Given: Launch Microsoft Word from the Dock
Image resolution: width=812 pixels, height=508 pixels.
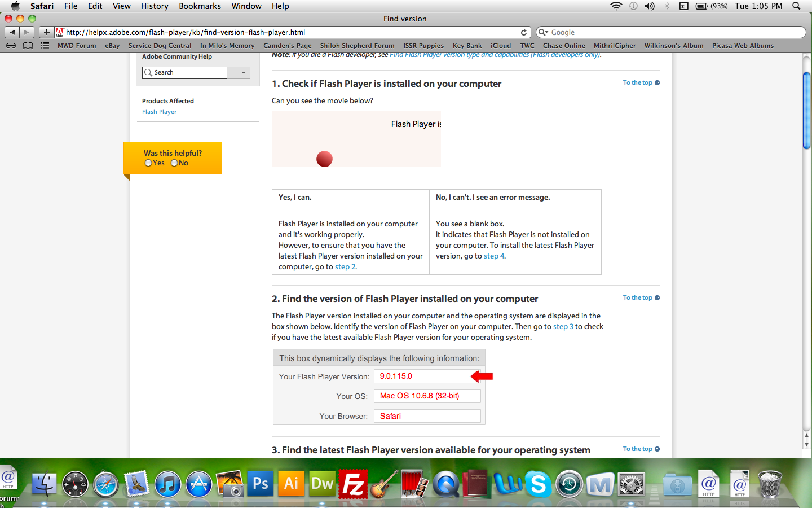Looking at the screenshot, I should pos(507,484).
